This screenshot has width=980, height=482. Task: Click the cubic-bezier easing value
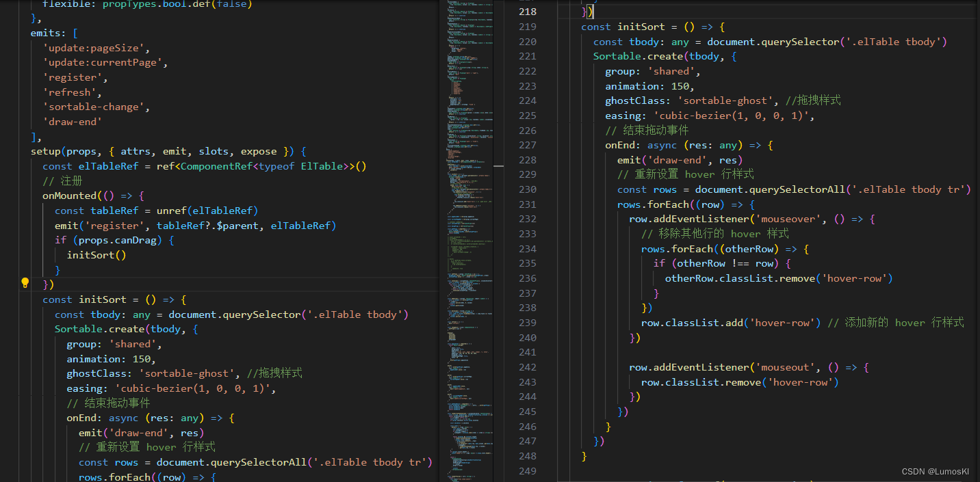tap(173, 388)
